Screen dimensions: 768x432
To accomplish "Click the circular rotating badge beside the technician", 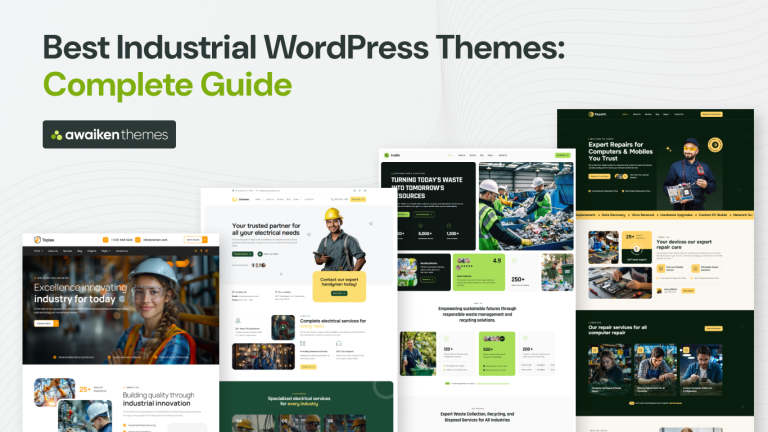I will pyautogui.click(x=715, y=144).
